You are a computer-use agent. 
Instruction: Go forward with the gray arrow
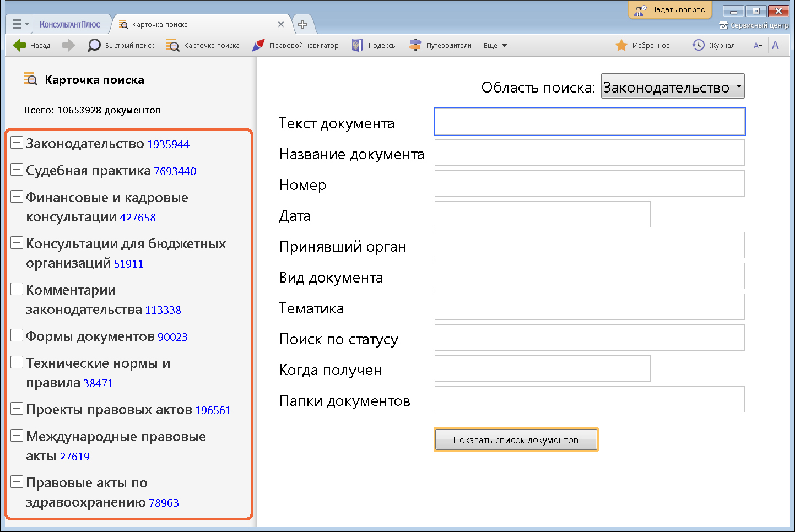(x=68, y=45)
